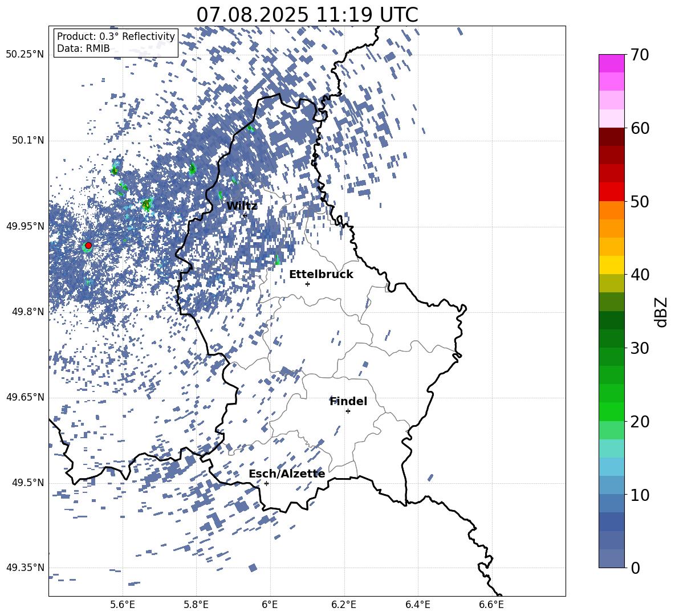This screenshot has height=616, width=675.
Task: Click the 6.2°E longitude label
Action: point(344,605)
